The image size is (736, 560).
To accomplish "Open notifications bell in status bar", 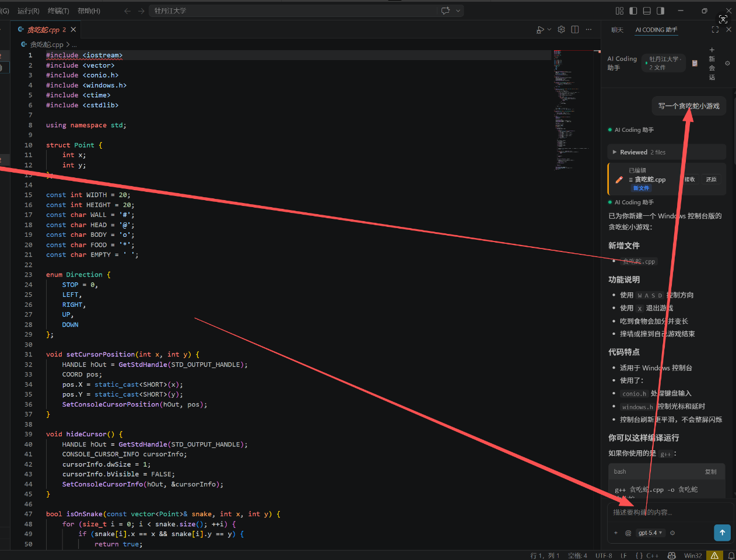I will (x=731, y=555).
